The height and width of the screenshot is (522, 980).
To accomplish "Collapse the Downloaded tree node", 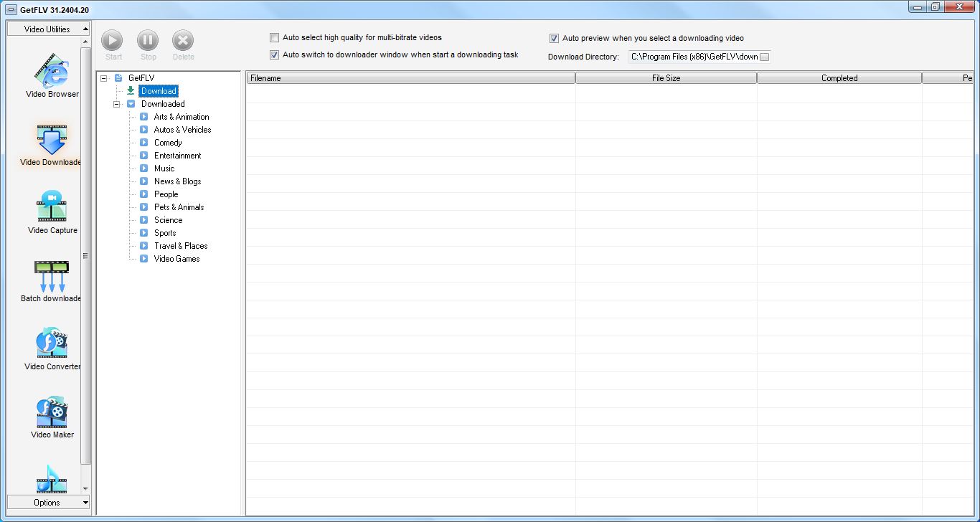I will pos(116,104).
